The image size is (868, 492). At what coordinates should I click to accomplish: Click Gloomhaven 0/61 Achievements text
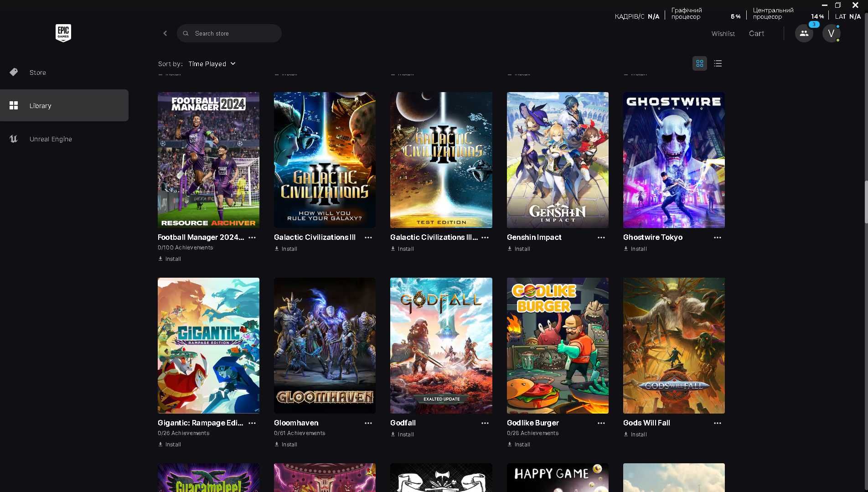coord(300,433)
